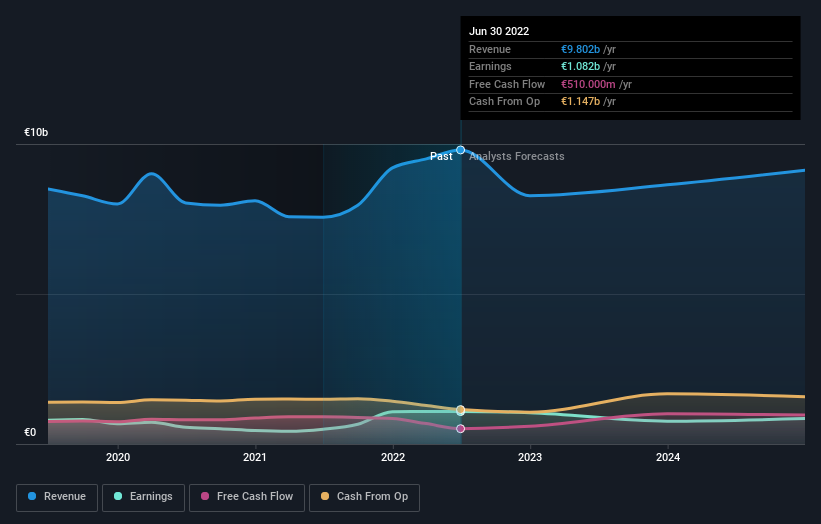Click the Free Cash Flow value €510.000m
The width and height of the screenshot is (821, 524).
[x=589, y=84]
